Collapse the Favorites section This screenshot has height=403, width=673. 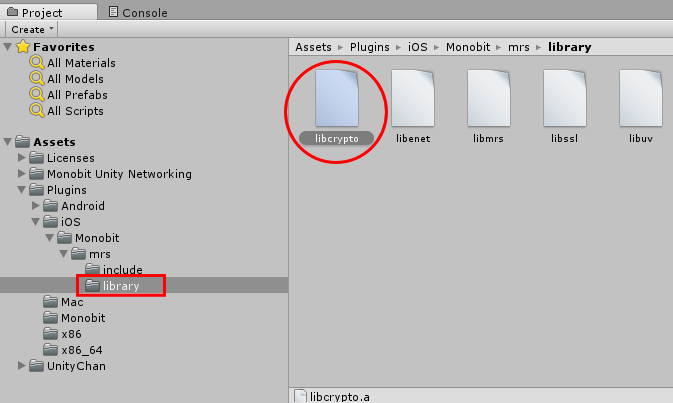pos(7,46)
